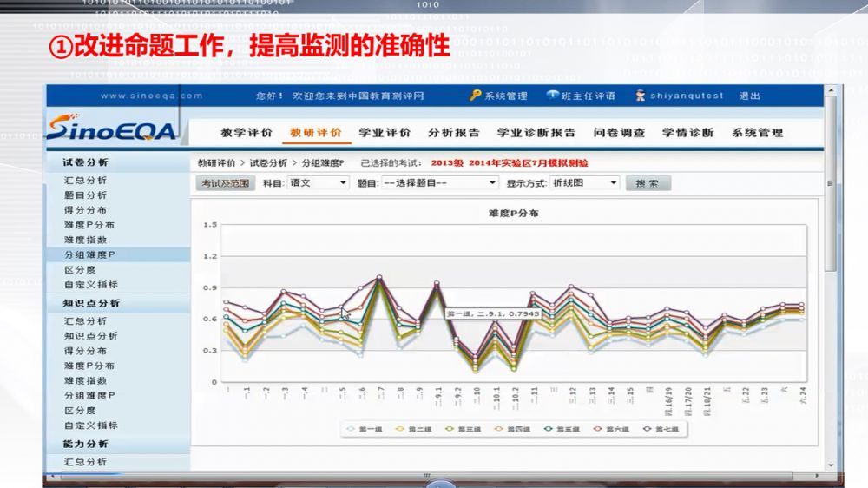Toggle 第七组 series marker in chart legend
The height and width of the screenshot is (488, 868).
click(648, 429)
